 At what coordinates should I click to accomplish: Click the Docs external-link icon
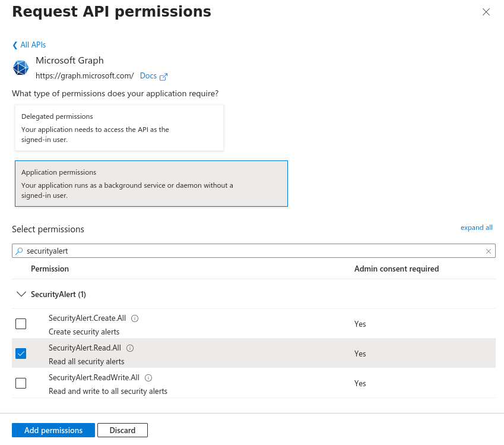click(164, 77)
